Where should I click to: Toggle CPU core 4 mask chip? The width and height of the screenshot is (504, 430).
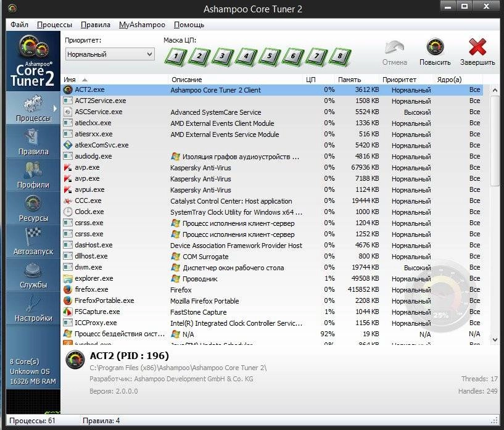point(246,57)
